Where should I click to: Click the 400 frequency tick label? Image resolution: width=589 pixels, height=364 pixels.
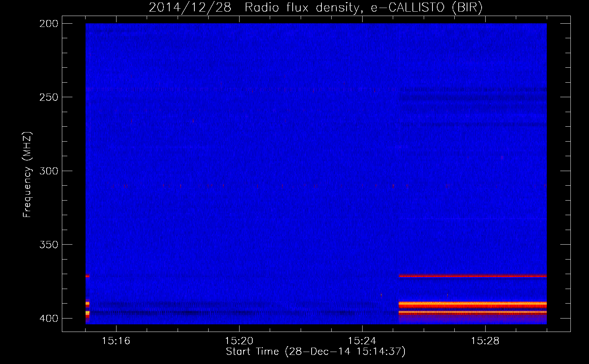(49, 318)
